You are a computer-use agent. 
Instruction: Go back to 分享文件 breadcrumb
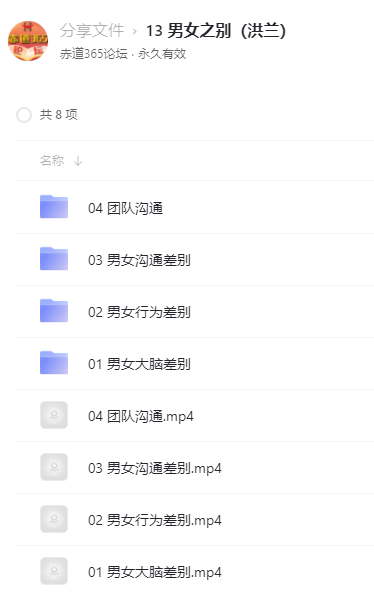(92, 30)
